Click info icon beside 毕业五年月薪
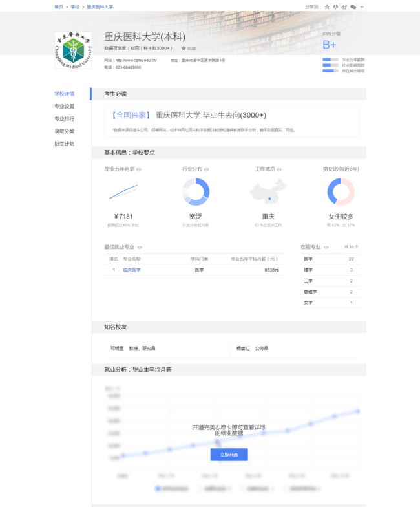This screenshot has height=507, width=420. point(139,169)
